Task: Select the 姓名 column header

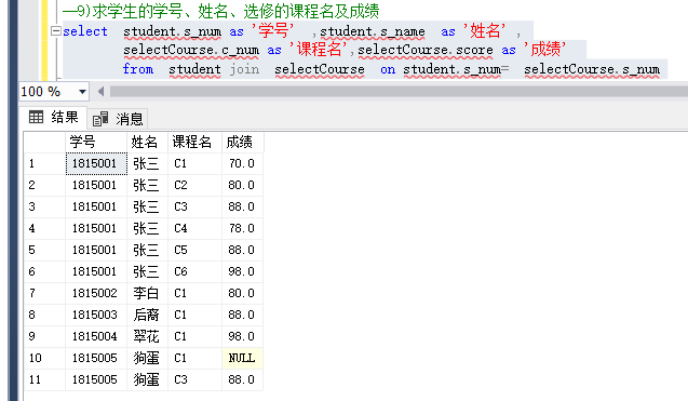Action: tap(147, 142)
